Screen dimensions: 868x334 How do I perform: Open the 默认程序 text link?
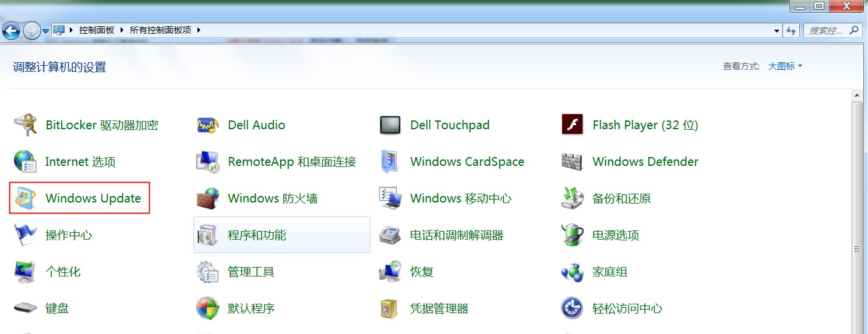point(251,308)
